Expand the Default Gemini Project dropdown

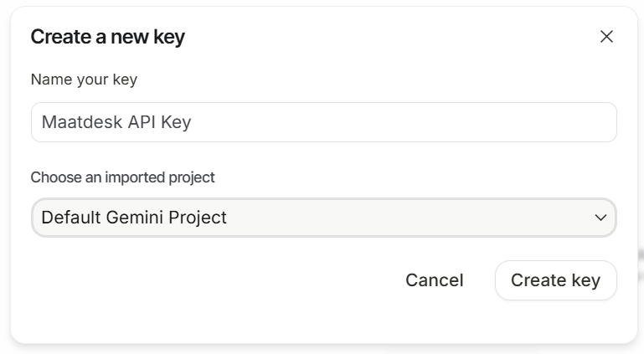[323, 218]
